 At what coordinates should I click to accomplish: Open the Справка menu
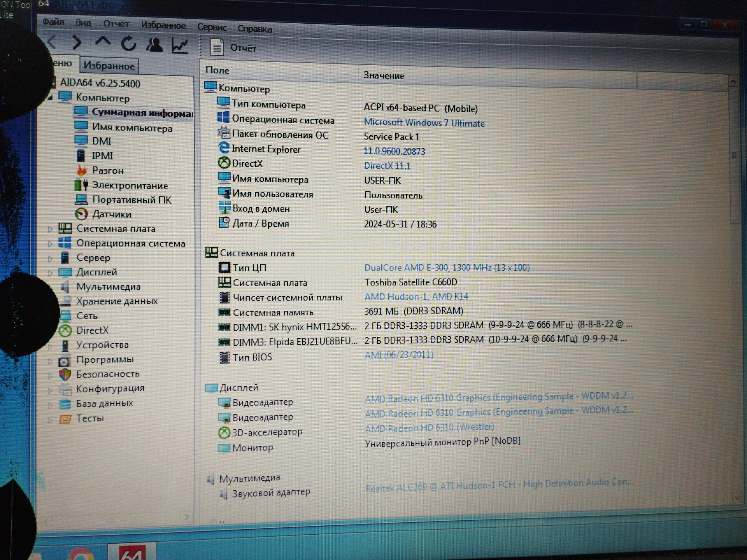[255, 28]
